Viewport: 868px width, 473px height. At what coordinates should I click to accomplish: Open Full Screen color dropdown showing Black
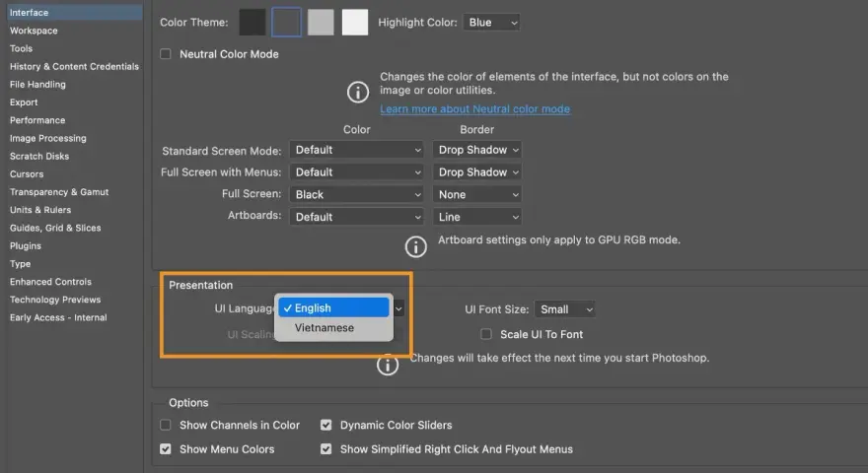pos(356,195)
